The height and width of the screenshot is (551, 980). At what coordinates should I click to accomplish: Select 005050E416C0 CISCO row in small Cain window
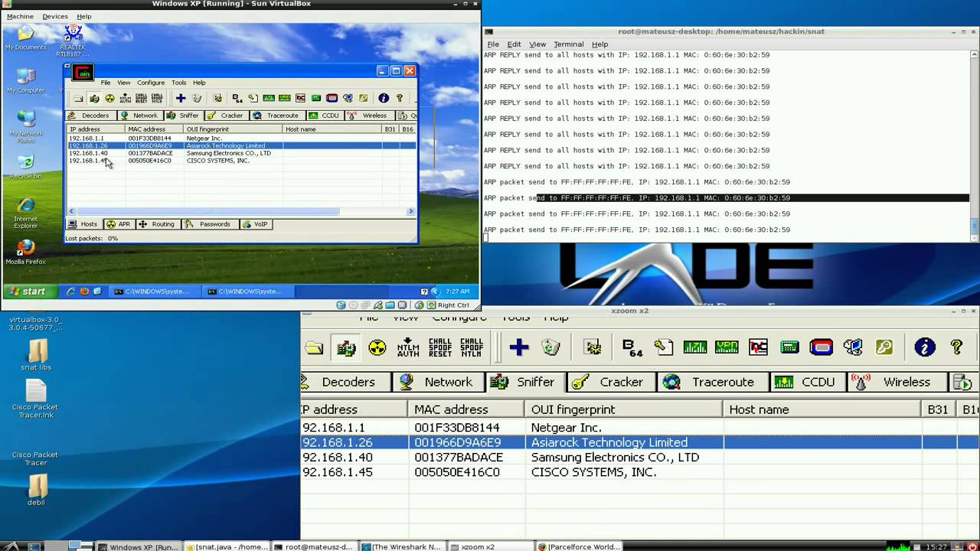click(241, 161)
